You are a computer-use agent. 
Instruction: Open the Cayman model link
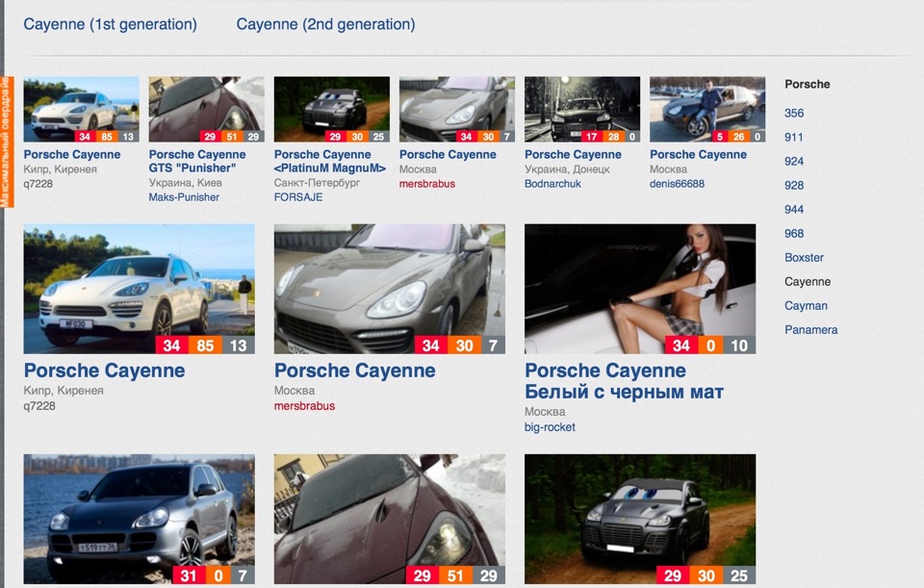coord(806,306)
